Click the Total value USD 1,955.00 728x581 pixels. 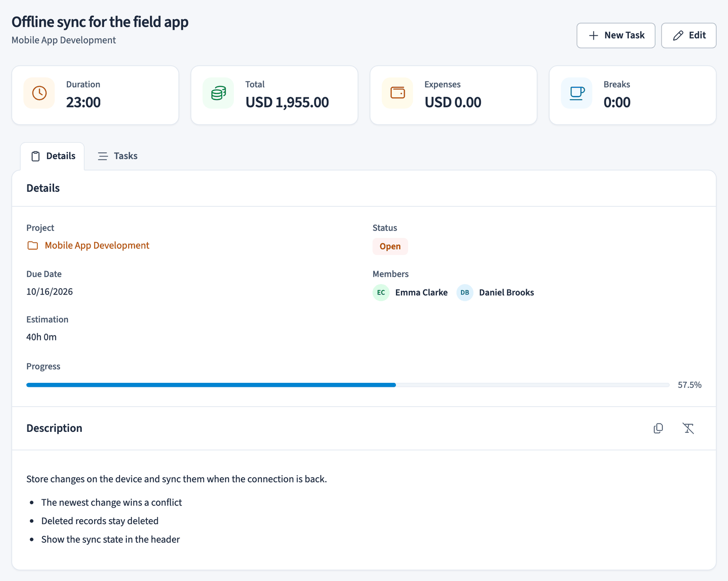[x=287, y=102]
